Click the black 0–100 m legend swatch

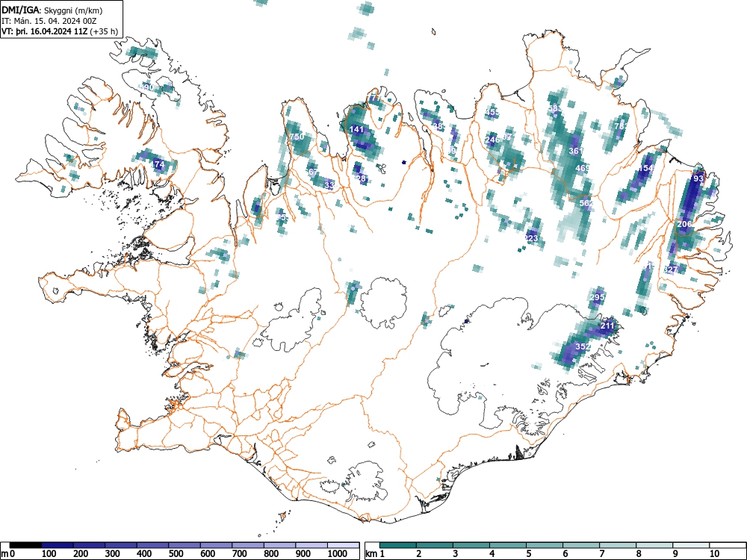click(25, 545)
